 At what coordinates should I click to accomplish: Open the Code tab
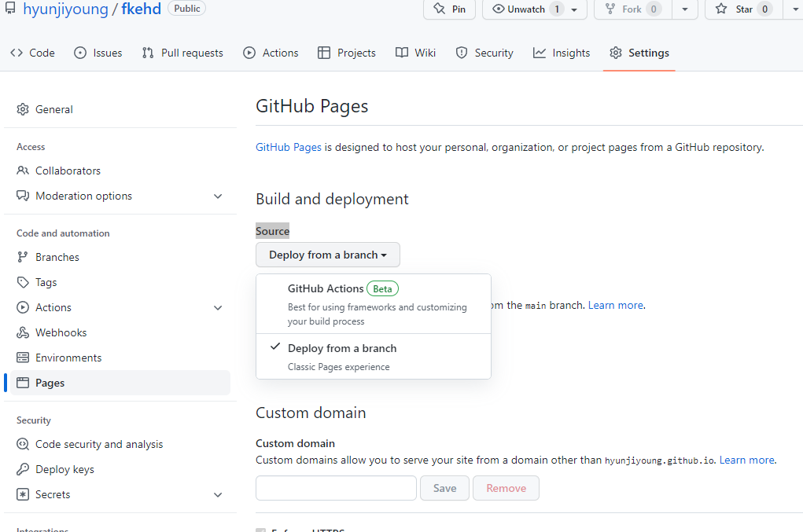32,53
